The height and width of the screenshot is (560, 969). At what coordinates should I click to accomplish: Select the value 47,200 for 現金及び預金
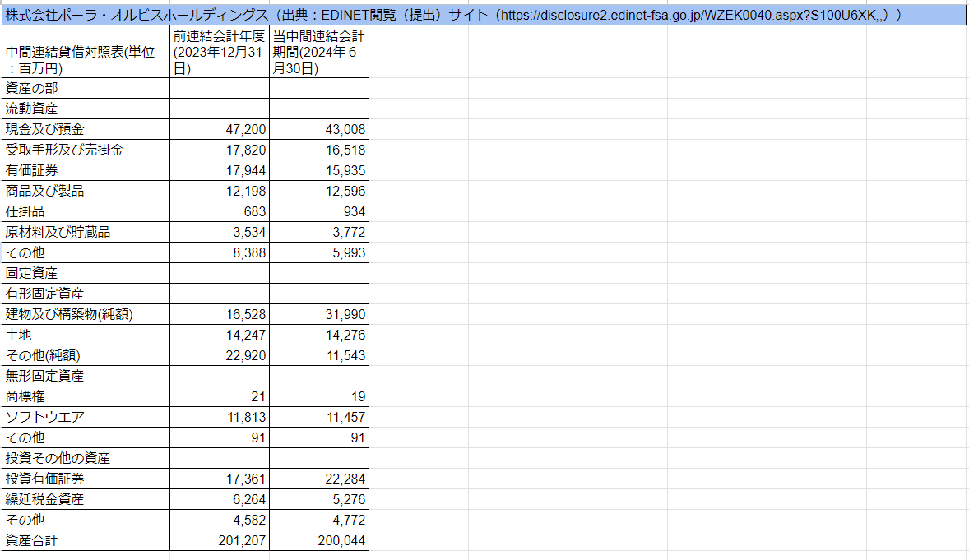coord(220,129)
